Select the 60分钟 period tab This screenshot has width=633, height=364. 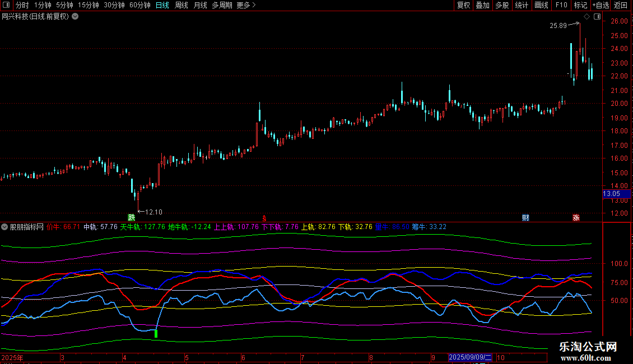point(139,5)
